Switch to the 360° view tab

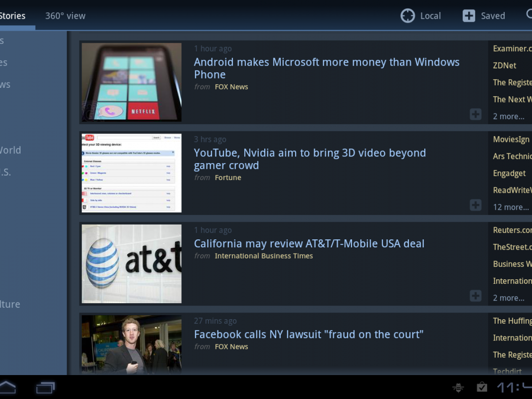(65, 16)
